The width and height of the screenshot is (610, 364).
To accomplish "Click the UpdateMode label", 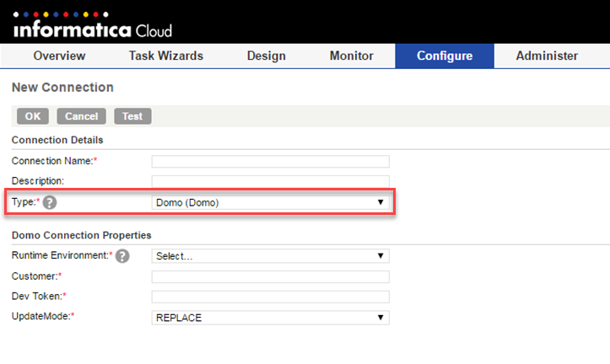I will click(x=43, y=316).
